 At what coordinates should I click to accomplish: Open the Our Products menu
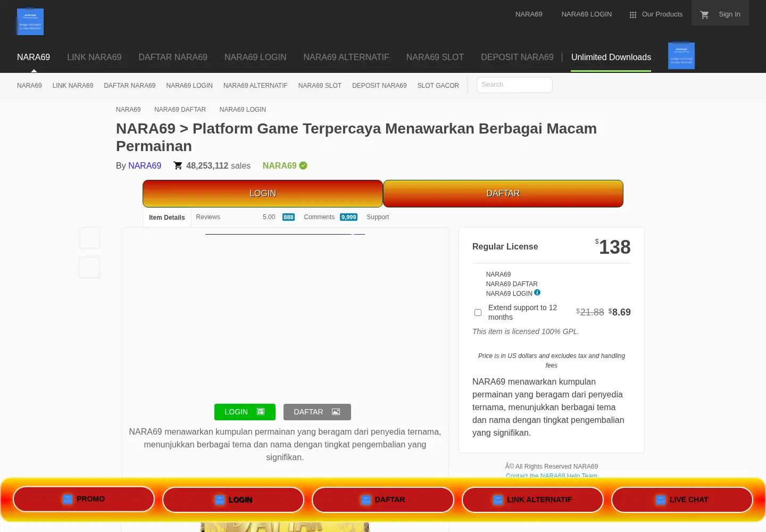tap(656, 14)
